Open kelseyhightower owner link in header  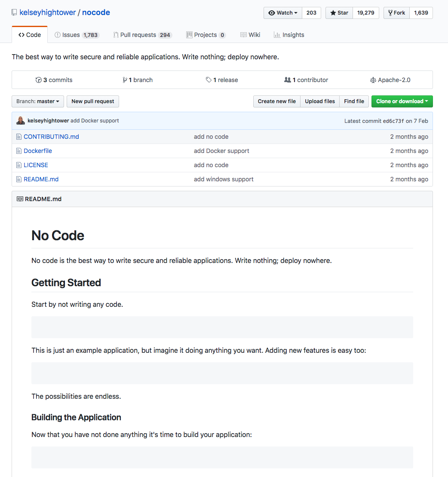[47, 12]
